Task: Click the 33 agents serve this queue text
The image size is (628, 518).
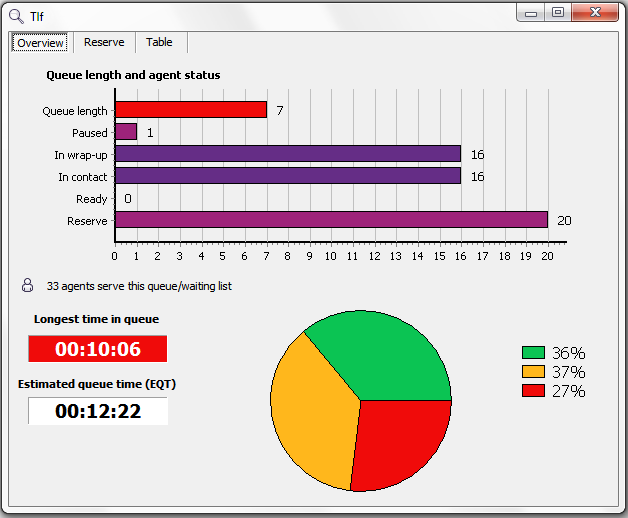Action: coord(139,286)
